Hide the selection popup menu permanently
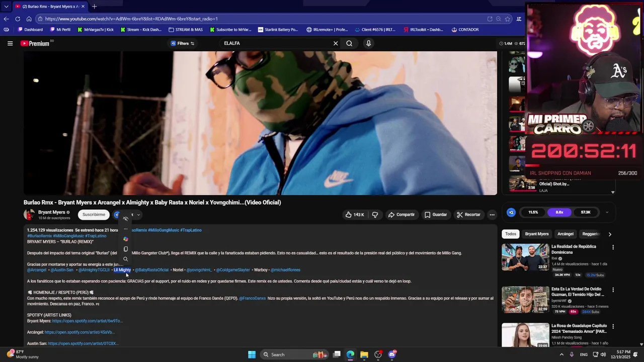The image size is (644, 362). [x=126, y=219]
